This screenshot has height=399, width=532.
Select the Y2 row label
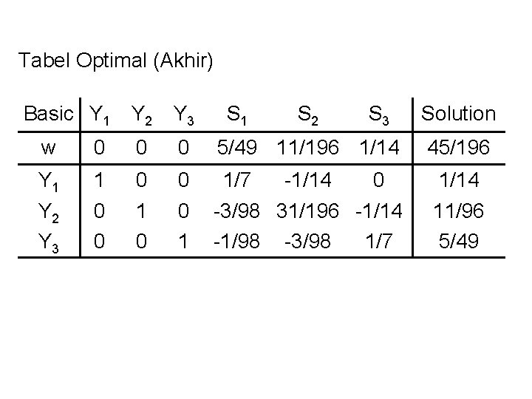coord(49,213)
